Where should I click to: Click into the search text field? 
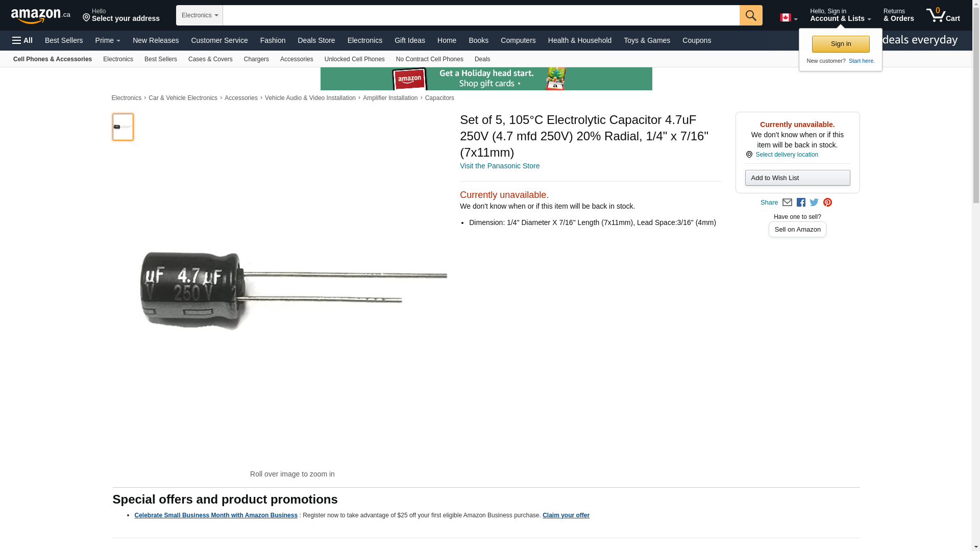481,15
